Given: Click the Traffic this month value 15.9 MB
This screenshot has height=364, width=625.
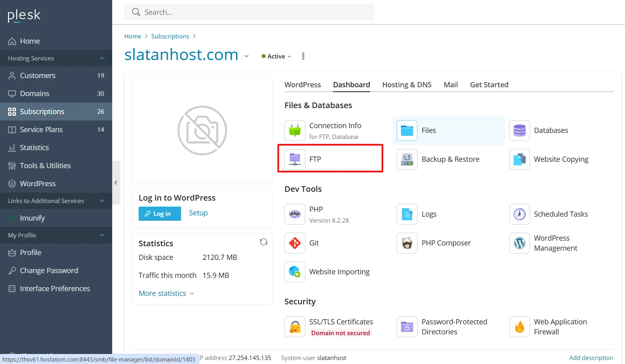Looking at the screenshot, I should 216,276.
